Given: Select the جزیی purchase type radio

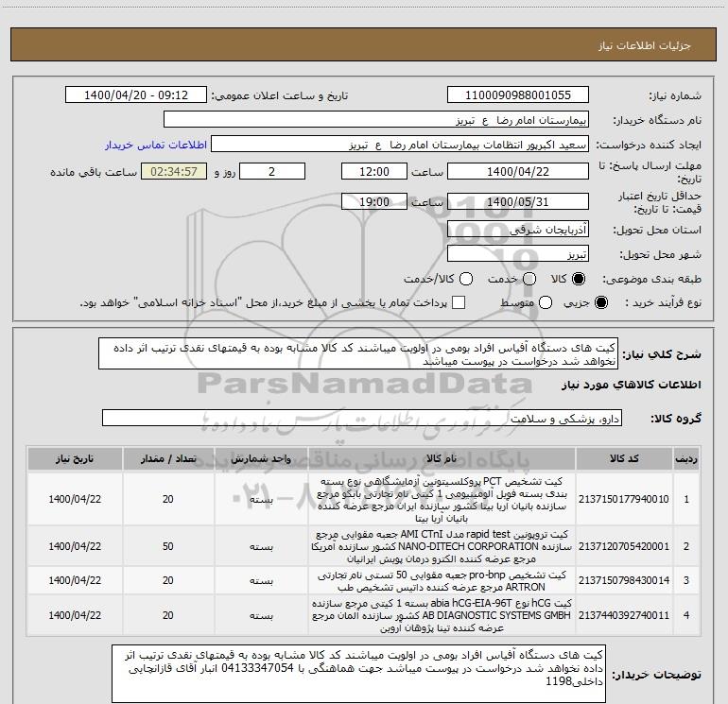Looking at the screenshot, I should pos(600,302).
